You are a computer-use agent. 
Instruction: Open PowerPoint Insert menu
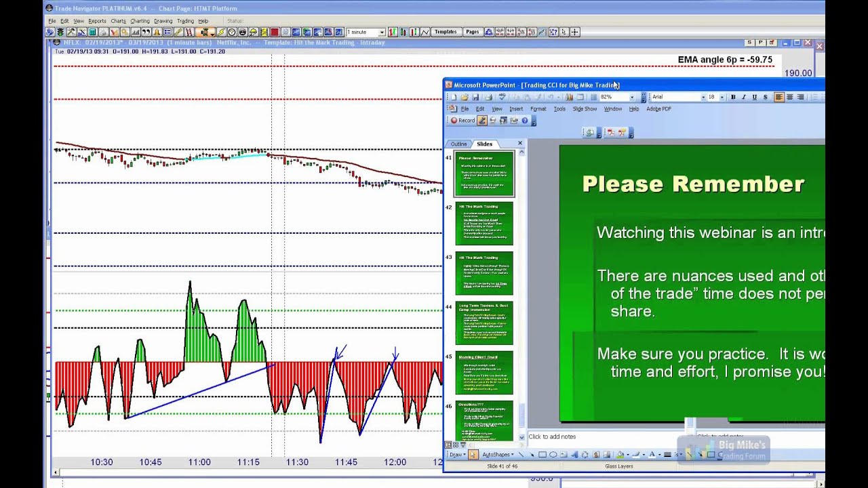(516, 108)
